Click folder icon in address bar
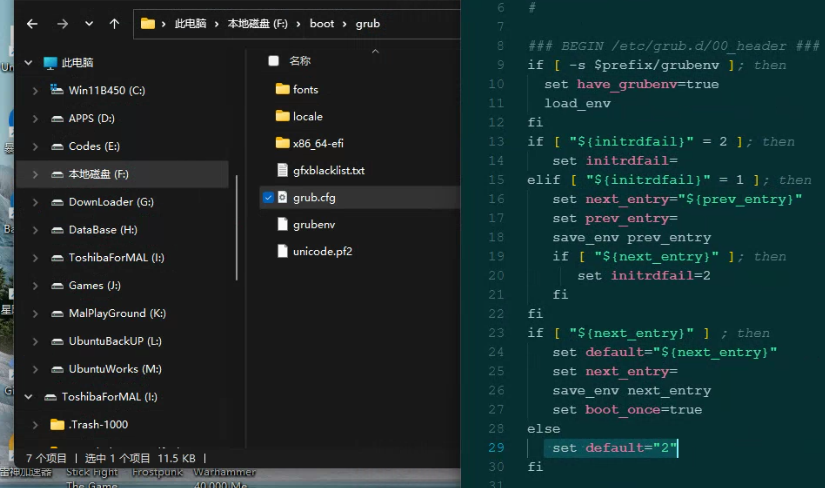Viewport: 825px width, 488px height. click(148, 24)
